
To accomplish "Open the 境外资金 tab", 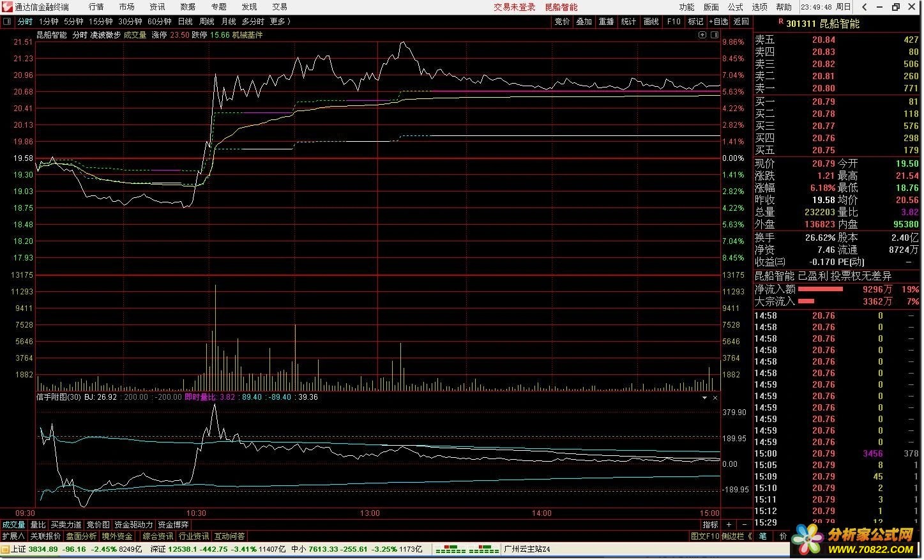I will click(117, 536).
